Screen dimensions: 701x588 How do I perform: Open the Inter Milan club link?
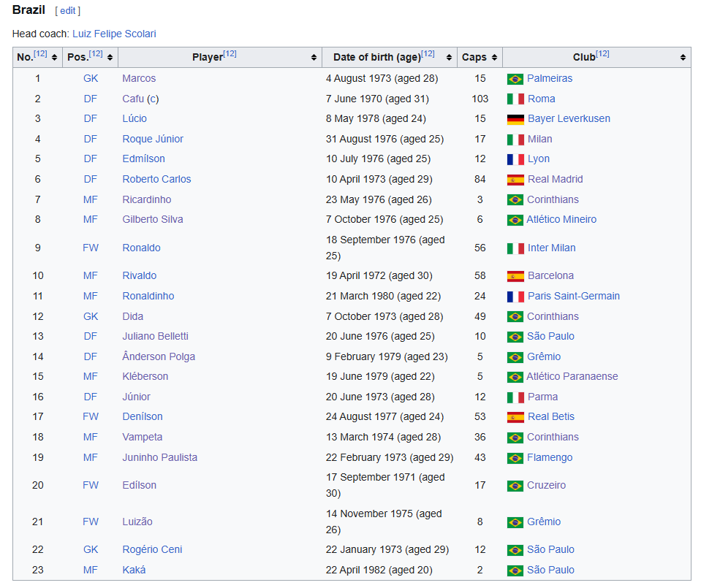pyautogui.click(x=551, y=248)
